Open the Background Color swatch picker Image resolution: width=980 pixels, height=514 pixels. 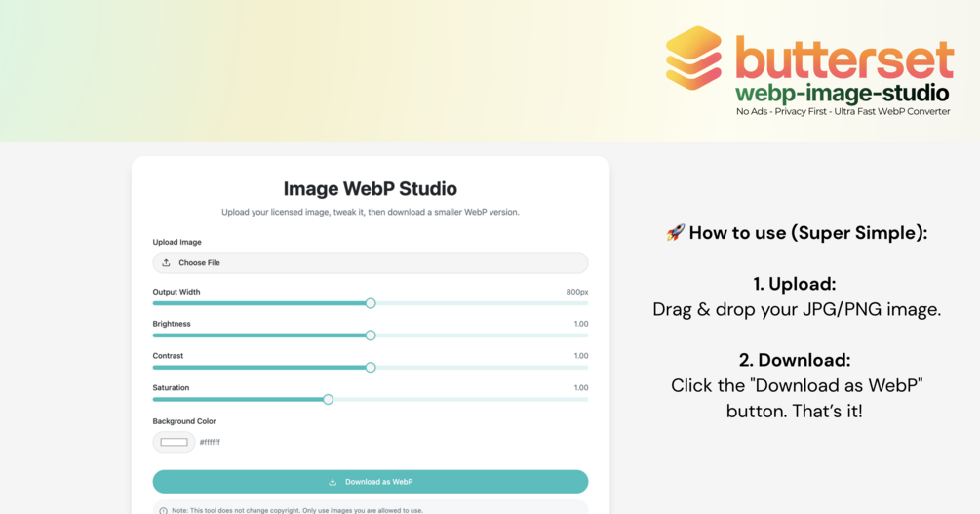174,443
